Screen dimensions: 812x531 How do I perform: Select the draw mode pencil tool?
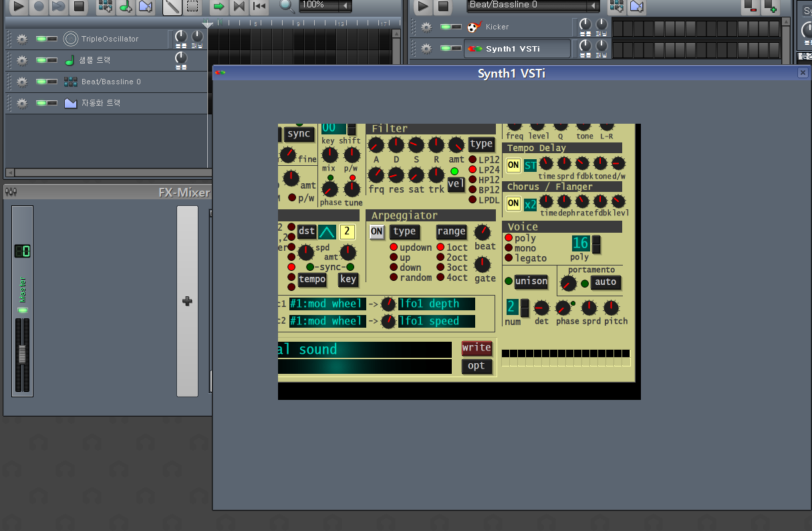(x=171, y=8)
